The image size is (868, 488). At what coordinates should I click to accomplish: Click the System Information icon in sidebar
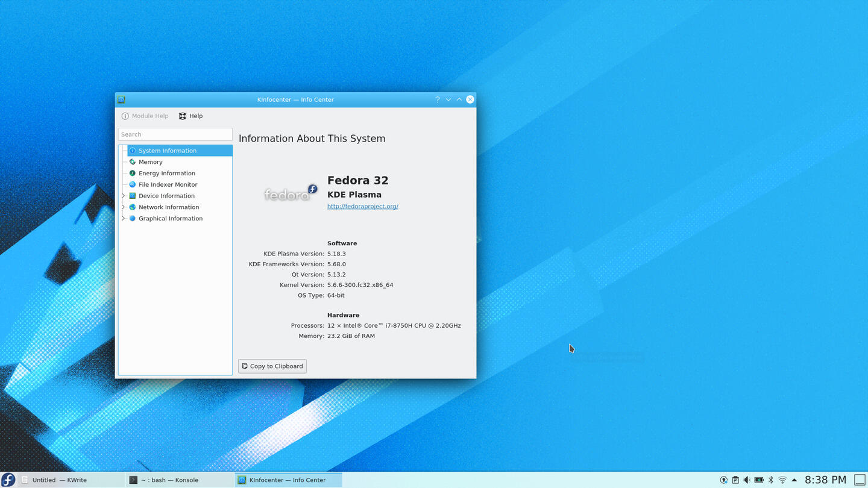click(133, 151)
